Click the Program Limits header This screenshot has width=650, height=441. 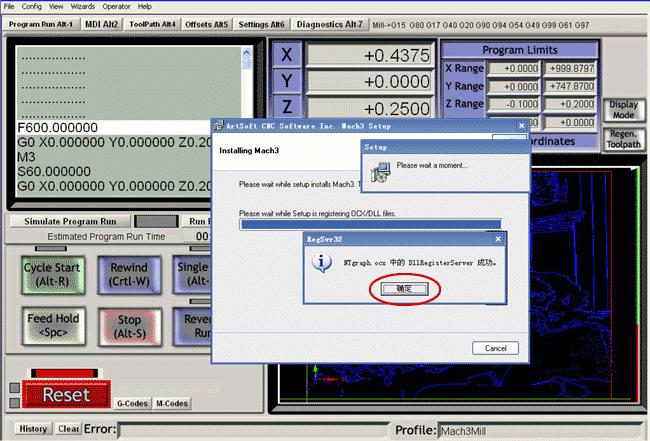[x=520, y=50]
